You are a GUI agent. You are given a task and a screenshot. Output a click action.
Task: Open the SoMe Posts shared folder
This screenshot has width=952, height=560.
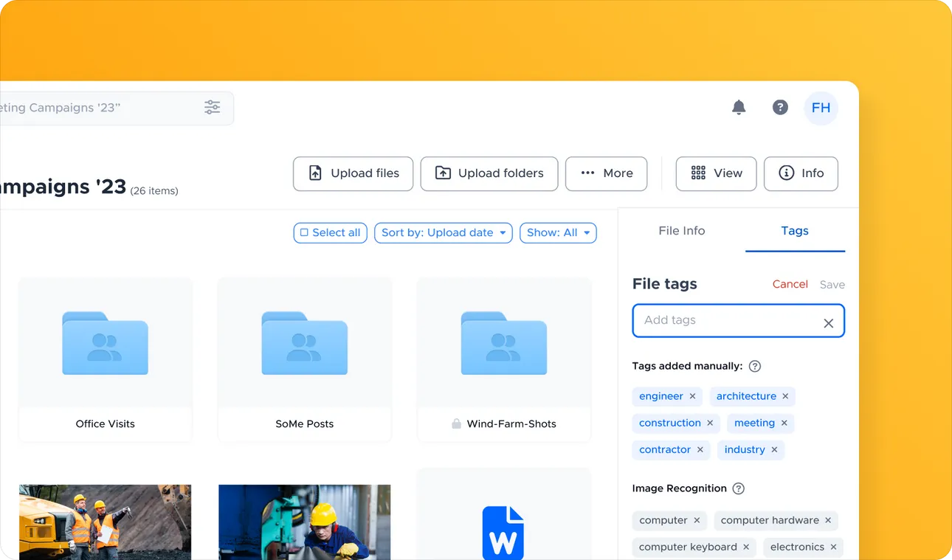304,343
